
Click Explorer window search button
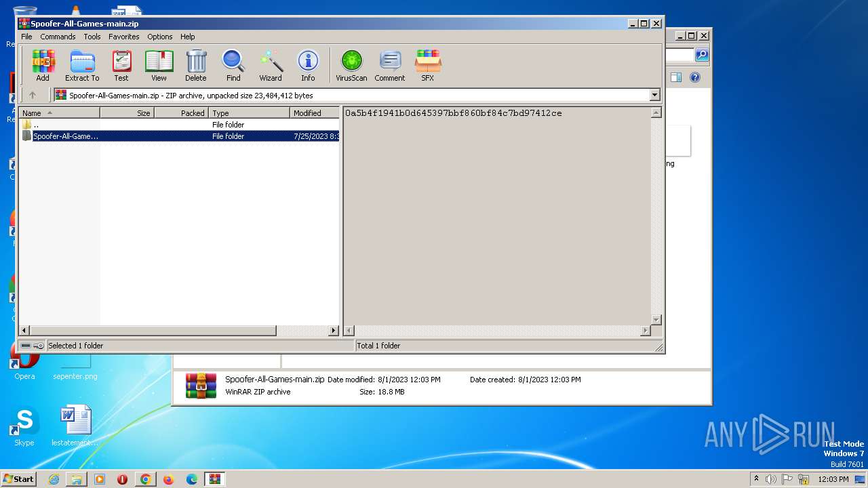pyautogui.click(x=702, y=55)
